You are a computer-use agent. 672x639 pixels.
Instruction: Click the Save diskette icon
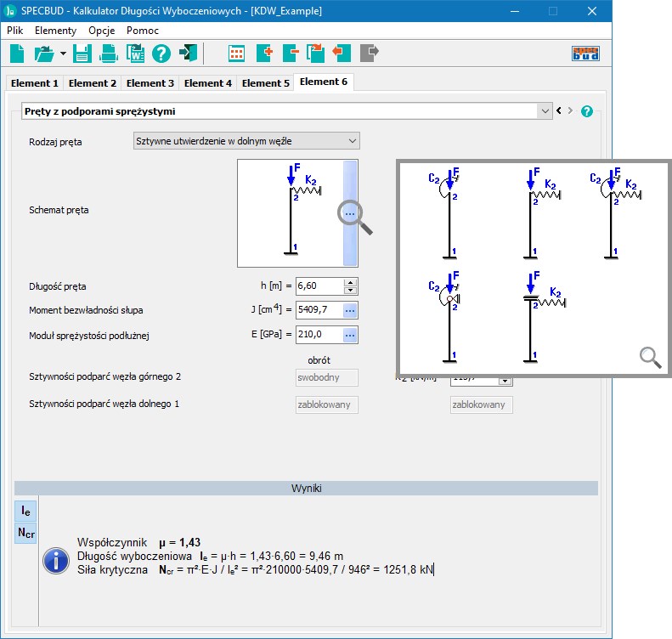tap(82, 54)
